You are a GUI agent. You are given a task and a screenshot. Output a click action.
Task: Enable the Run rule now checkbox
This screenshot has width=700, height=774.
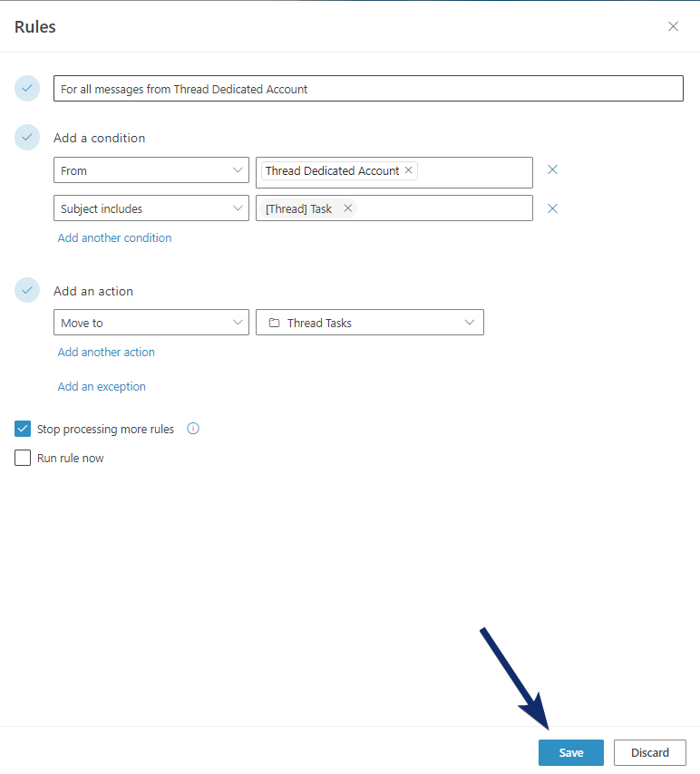[x=23, y=458]
